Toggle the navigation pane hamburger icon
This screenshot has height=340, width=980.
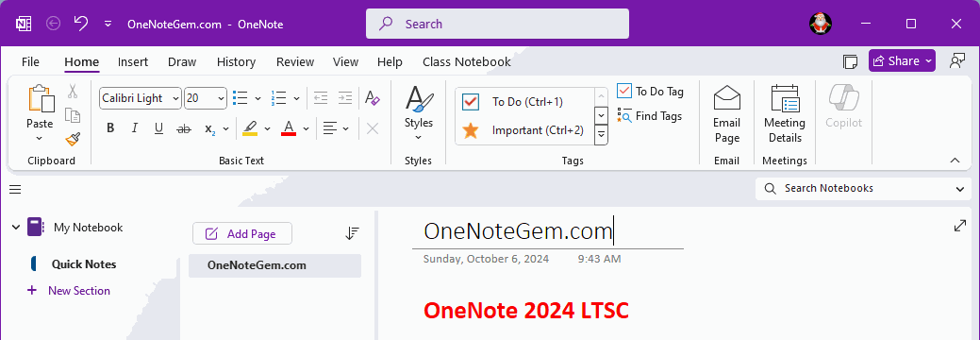point(15,189)
